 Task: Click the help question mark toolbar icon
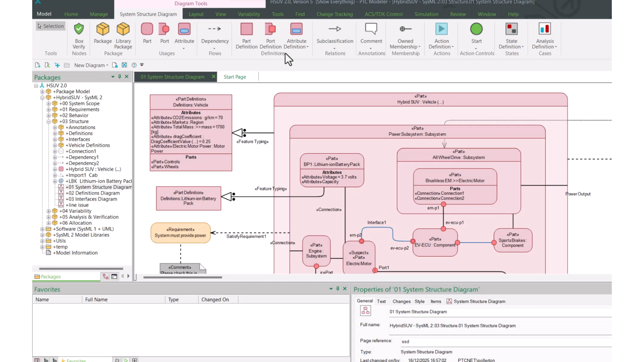(x=134, y=65)
